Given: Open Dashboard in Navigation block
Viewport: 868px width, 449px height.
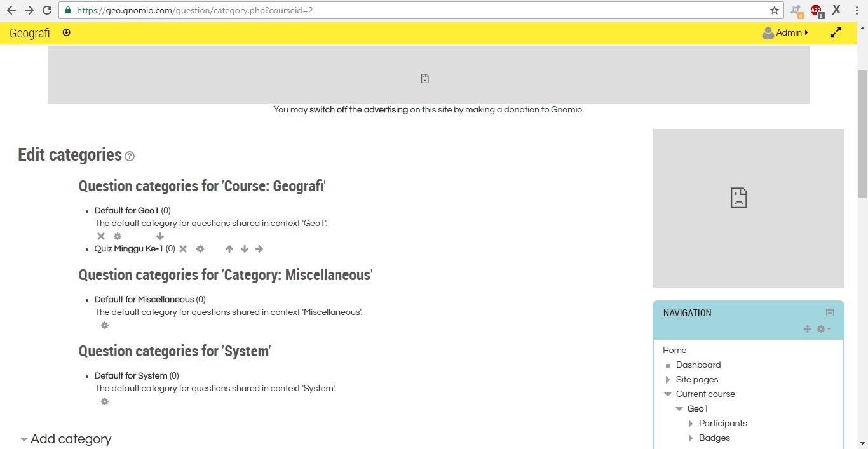Looking at the screenshot, I should click(x=698, y=365).
